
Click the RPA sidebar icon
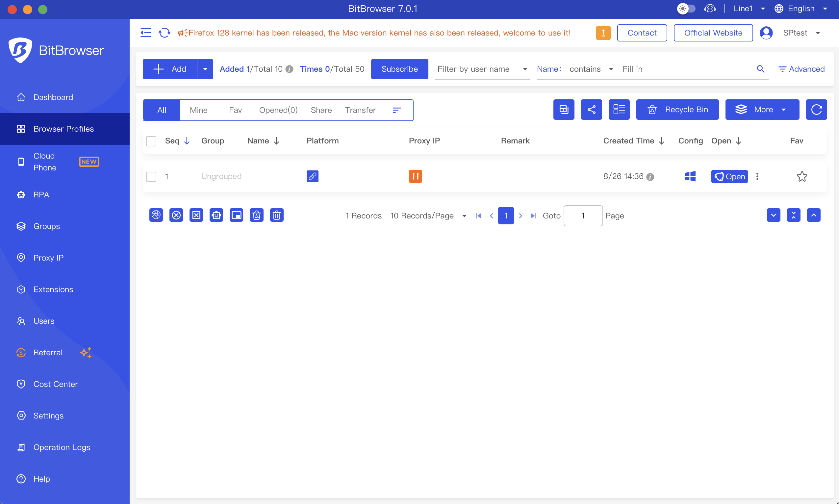point(20,194)
